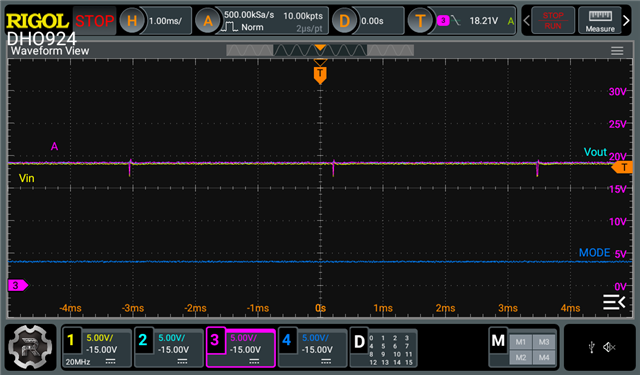Click the Vout waveform label

pos(595,152)
